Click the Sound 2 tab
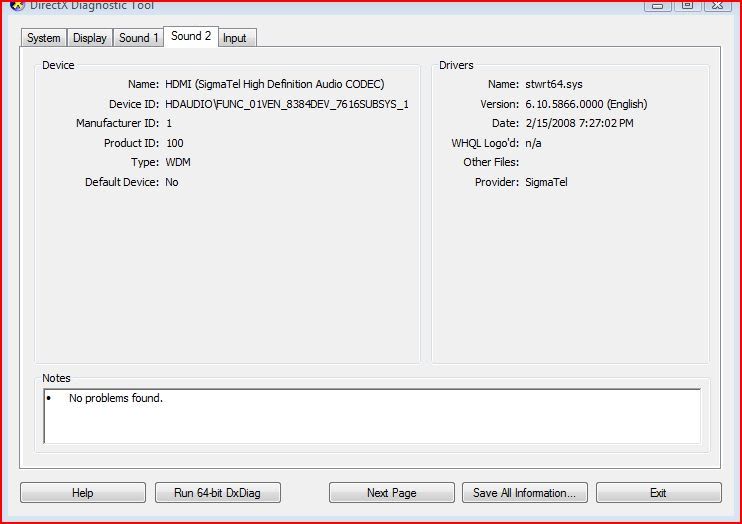The height and width of the screenshot is (524, 742). (x=191, y=36)
